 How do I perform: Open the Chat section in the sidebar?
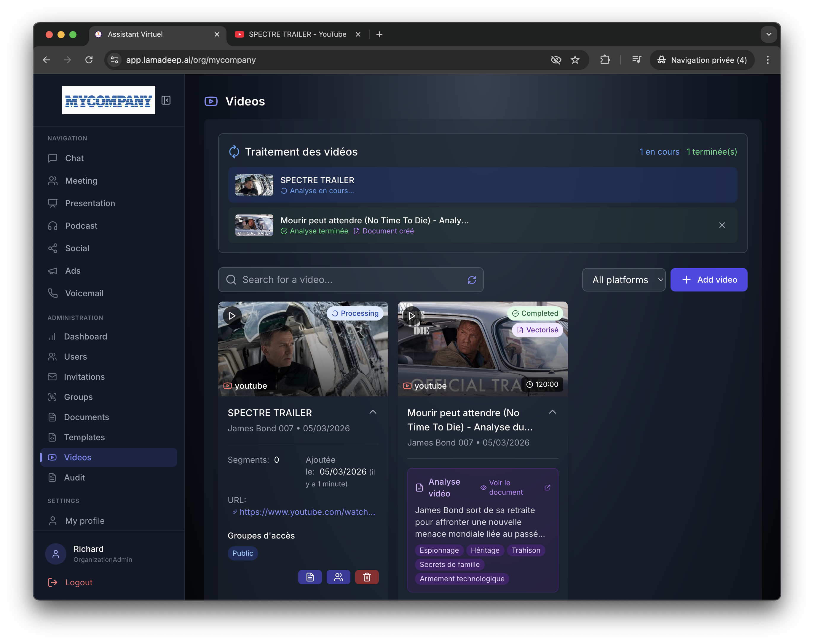(74, 158)
